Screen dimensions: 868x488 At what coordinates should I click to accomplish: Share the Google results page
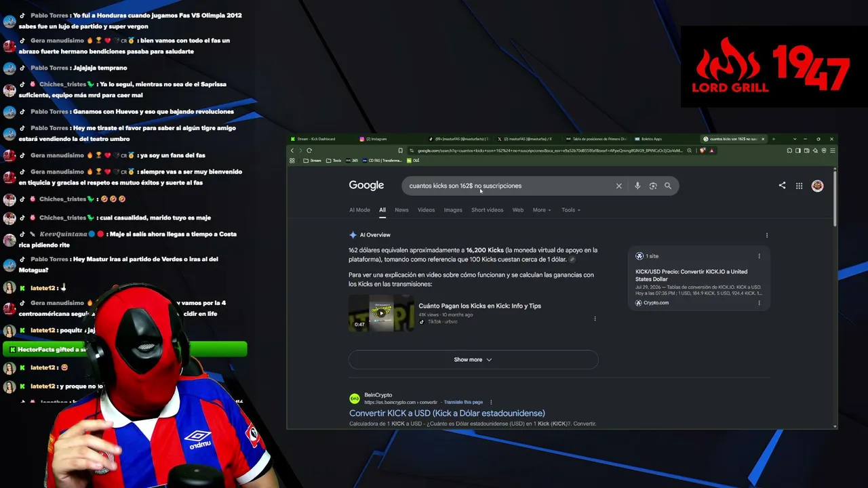click(x=782, y=185)
